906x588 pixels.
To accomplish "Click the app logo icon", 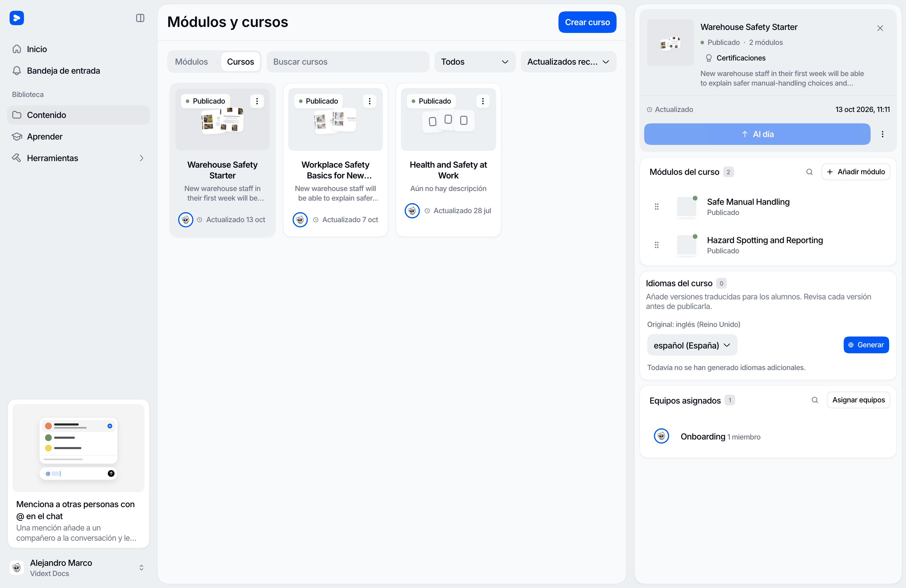I will (17, 18).
